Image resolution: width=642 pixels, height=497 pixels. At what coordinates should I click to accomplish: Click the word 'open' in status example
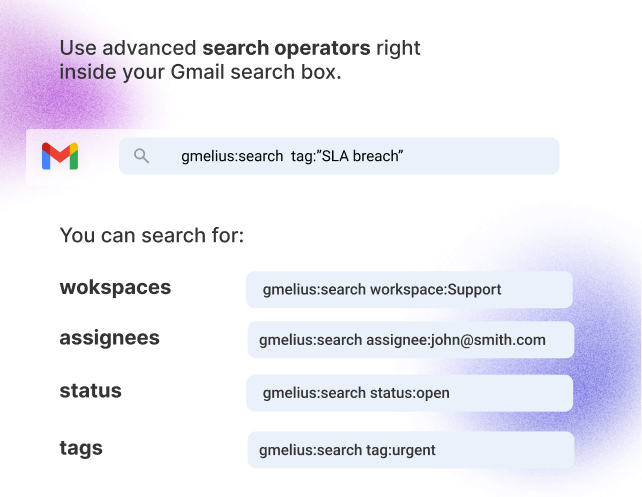[433, 393]
